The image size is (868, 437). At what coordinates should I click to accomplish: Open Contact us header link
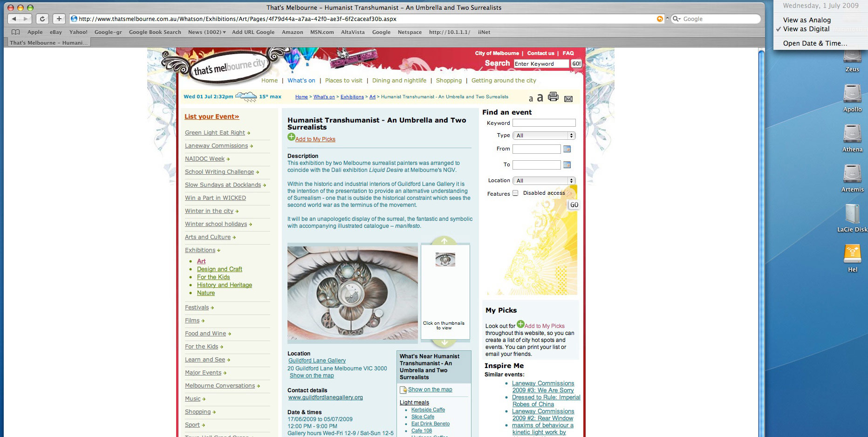[x=540, y=53]
